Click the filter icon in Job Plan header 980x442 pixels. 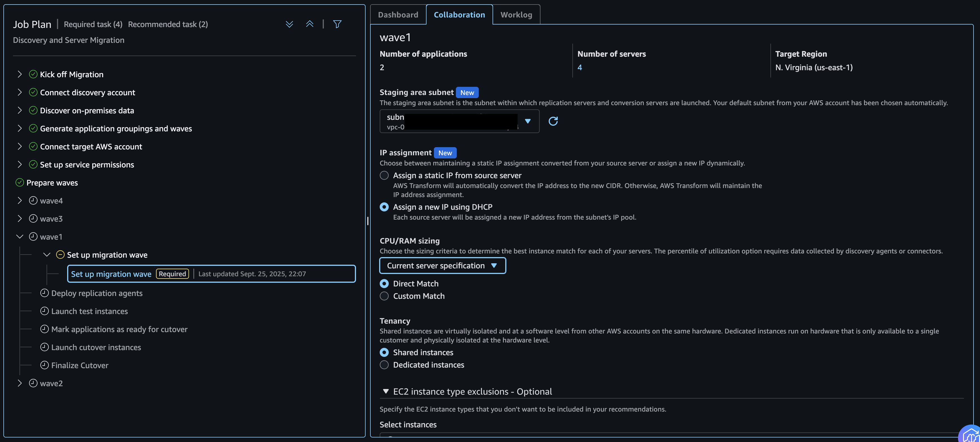[337, 24]
